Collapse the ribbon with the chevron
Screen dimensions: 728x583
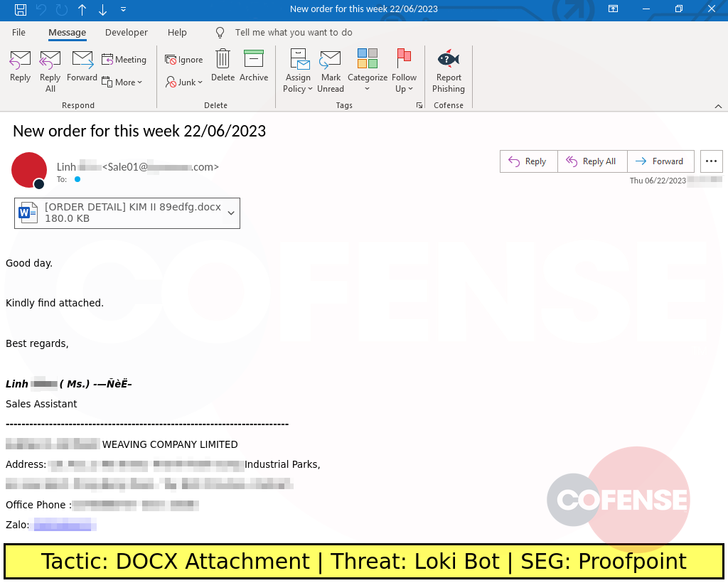tap(717, 105)
